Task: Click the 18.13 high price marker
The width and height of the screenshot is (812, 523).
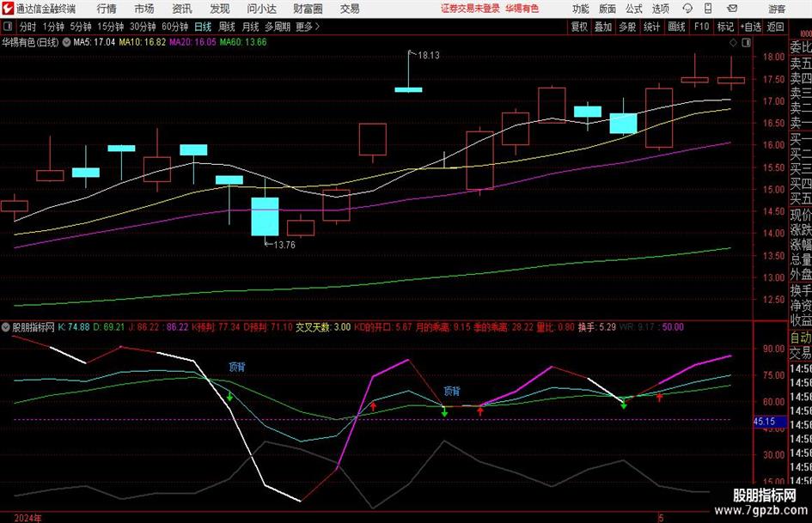Action: coord(428,56)
